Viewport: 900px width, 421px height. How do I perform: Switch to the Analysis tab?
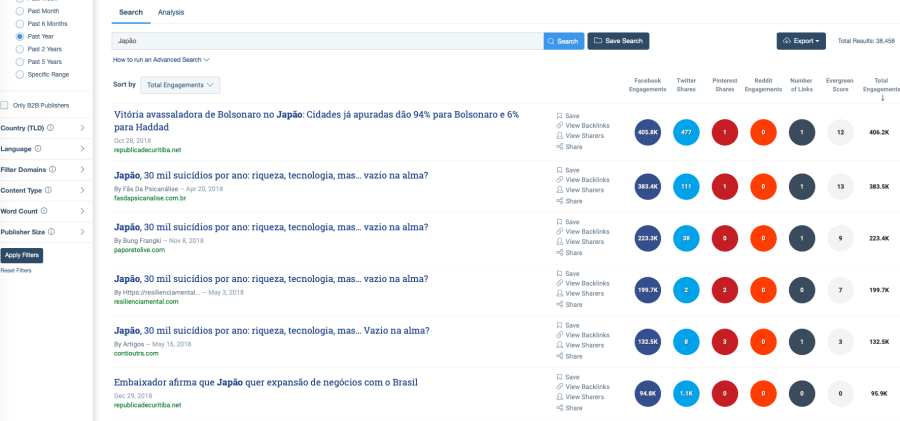[171, 12]
